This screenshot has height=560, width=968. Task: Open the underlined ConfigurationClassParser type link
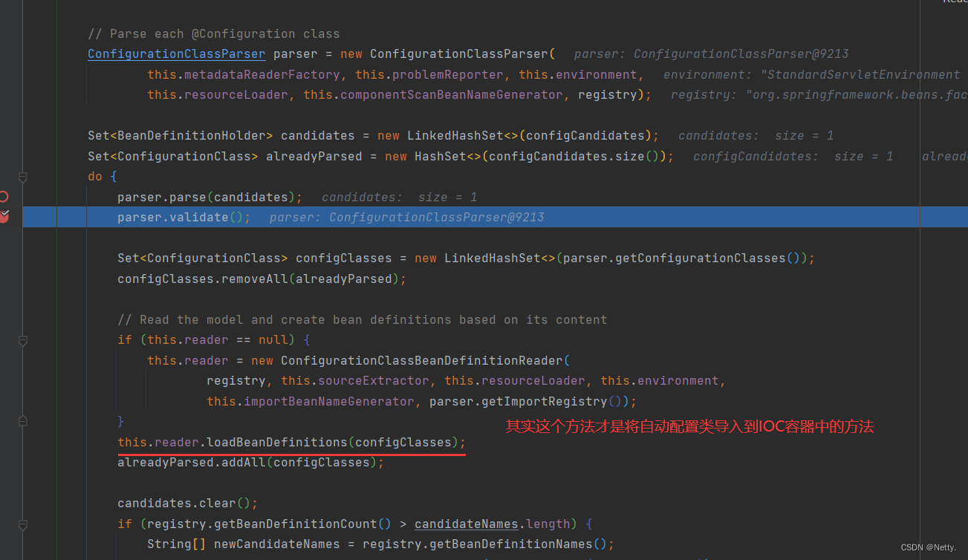(x=177, y=53)
